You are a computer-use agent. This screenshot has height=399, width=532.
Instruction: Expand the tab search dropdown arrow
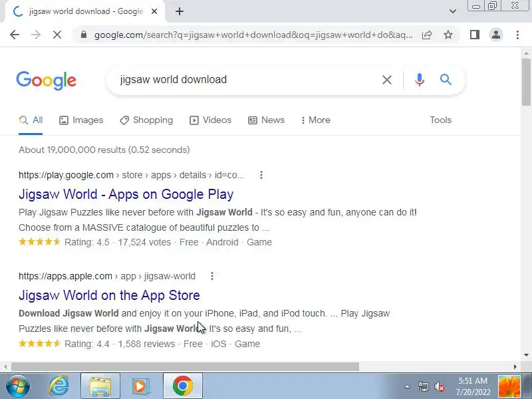click(453, 11)
